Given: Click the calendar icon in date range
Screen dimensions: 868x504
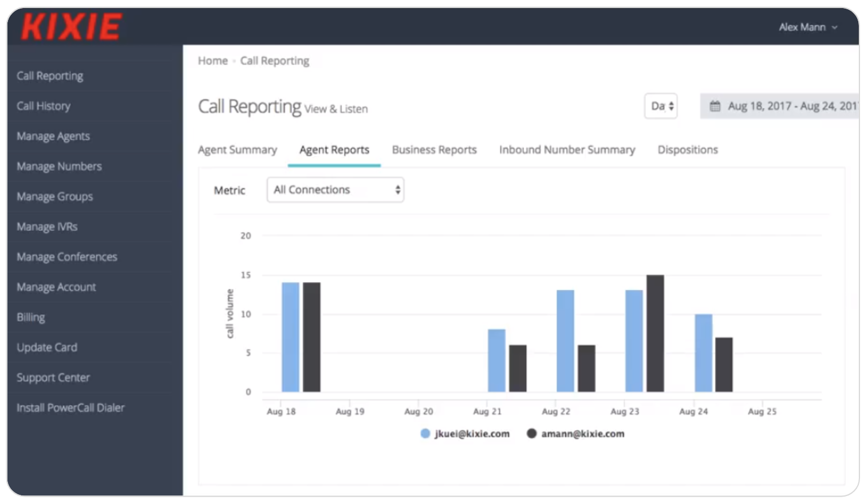Looking at the screenshot, I should tap(715, 106).
